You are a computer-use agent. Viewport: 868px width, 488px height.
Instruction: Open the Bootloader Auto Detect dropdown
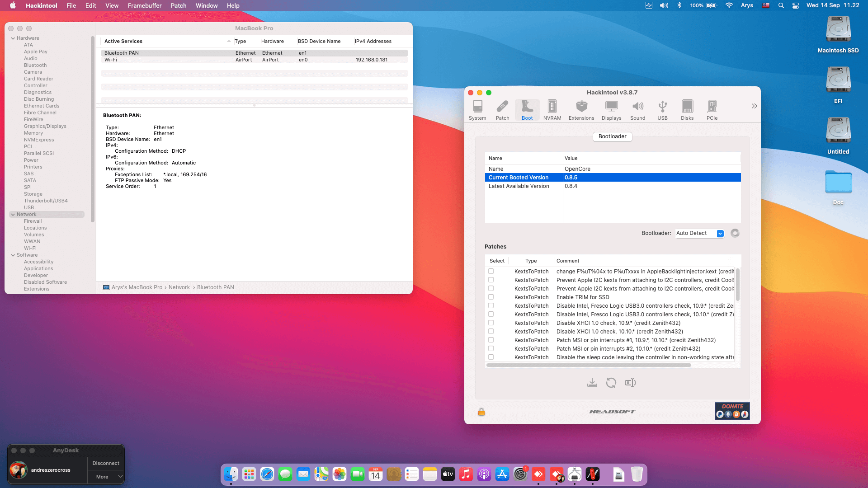[x=699, y=233]
